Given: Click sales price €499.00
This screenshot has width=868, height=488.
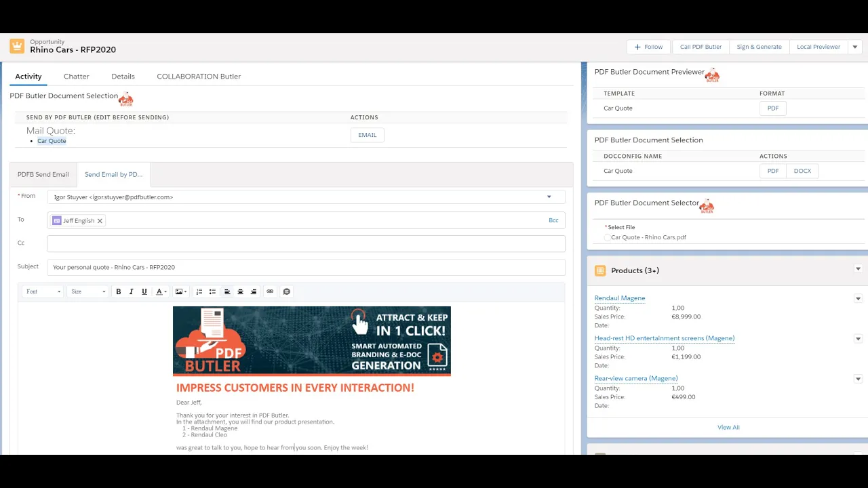Looking at the screenshot, I should coord(684,397).
